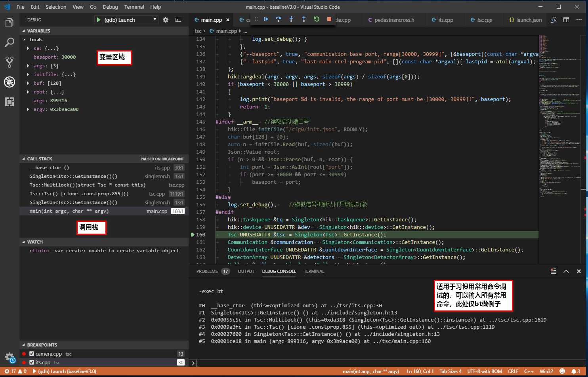588x377 pixels.
Task: Open the feedback smiley in status bar
Action: pyautogui.click(x=562, y=371)
